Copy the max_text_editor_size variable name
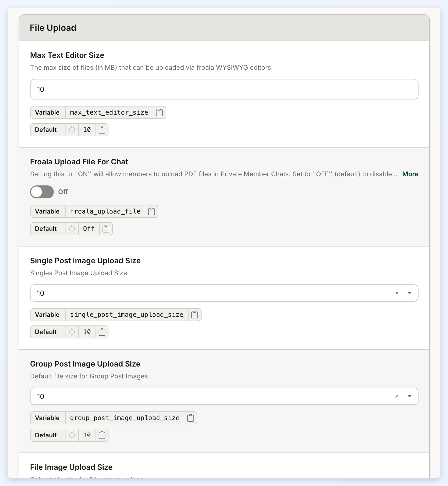448x486 pixels. tap(159, 112)
